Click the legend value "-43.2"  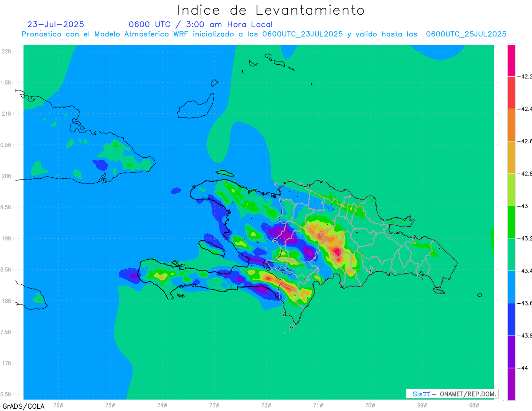tap(526, 238)
